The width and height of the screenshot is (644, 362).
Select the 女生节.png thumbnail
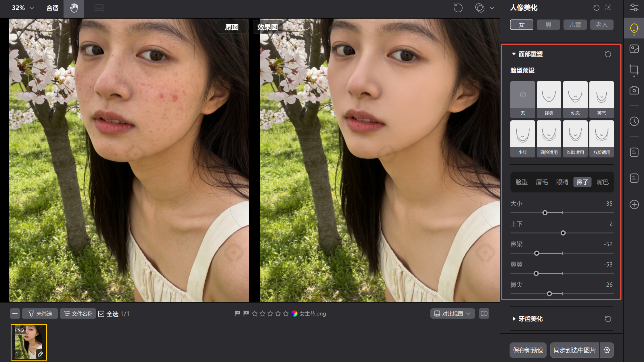point(29,342)
